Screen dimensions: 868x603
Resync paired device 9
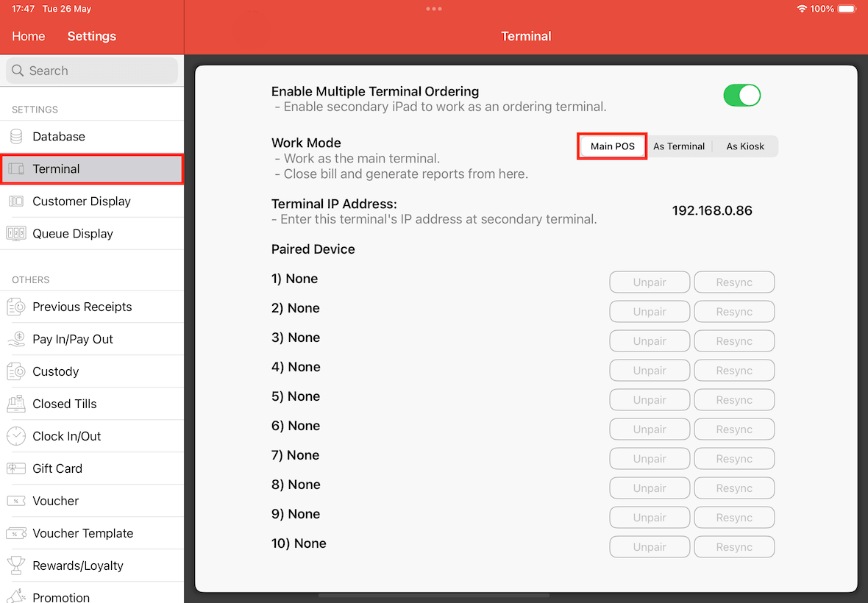coord(734,517)
